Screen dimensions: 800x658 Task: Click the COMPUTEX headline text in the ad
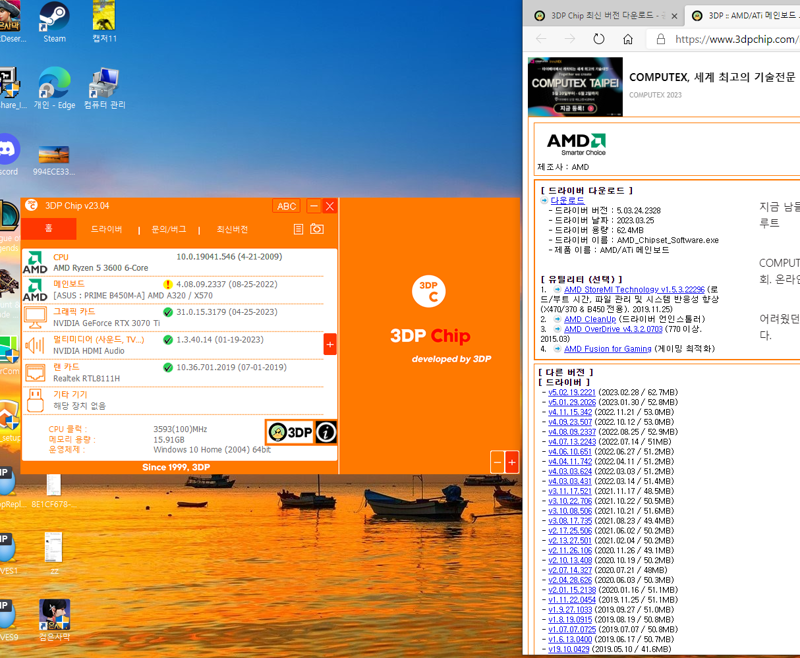[712, 77]
